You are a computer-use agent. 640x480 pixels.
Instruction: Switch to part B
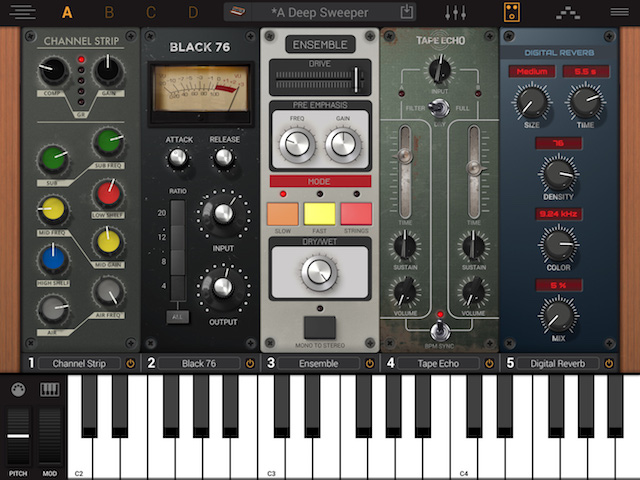tap(109, 12)
